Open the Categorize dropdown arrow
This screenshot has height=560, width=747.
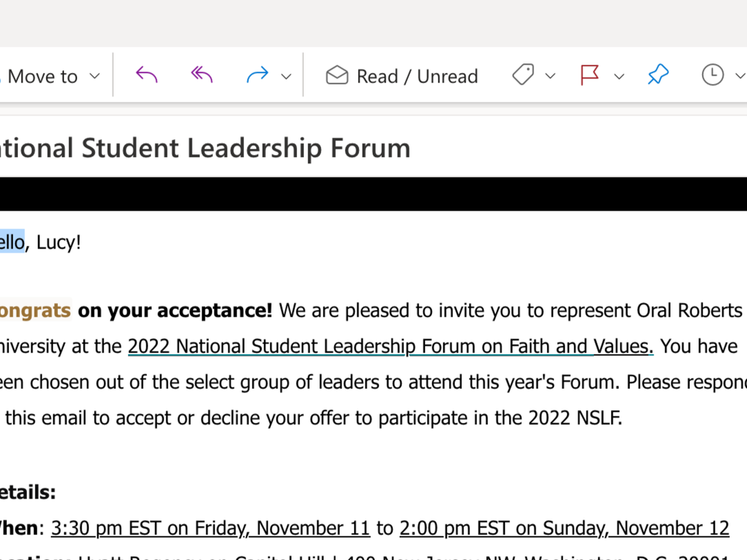(550, 77)
